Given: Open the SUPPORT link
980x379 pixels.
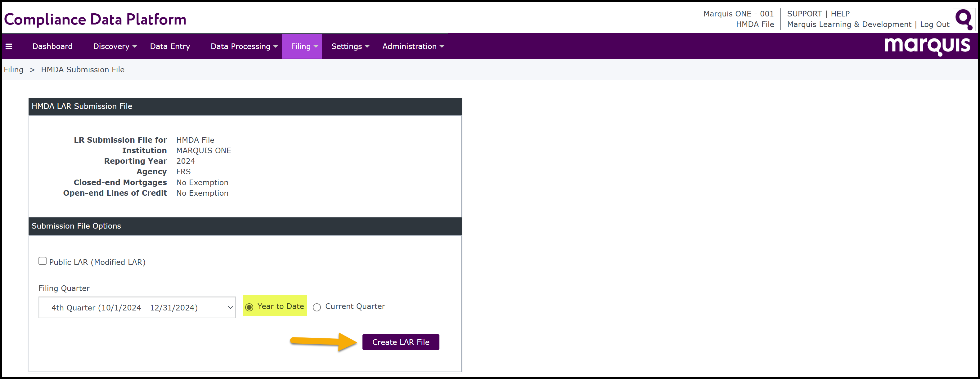Looking at the screenshot, I should click(x=804, y=14).
